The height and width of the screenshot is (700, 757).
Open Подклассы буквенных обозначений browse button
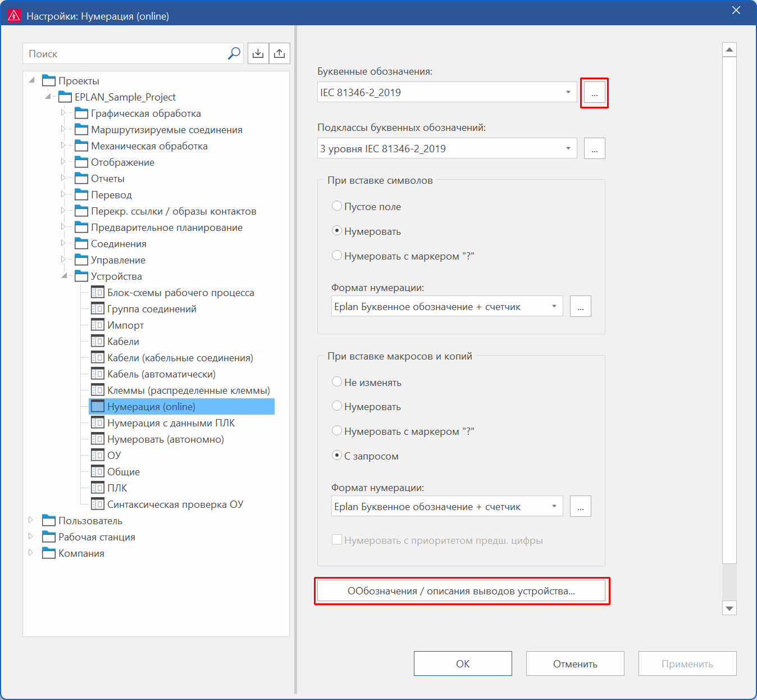[594, 148]
